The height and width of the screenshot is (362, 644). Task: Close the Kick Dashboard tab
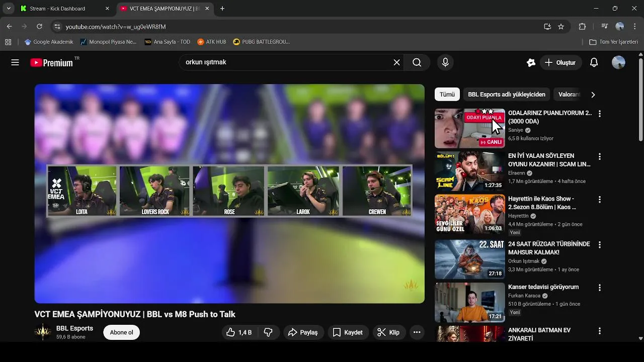tap(107, 9)
